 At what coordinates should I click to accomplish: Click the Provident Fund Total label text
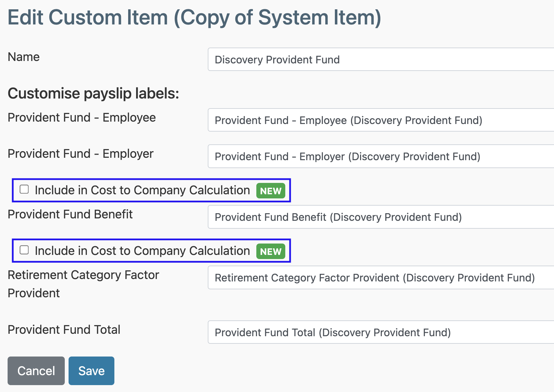[64, 330]
